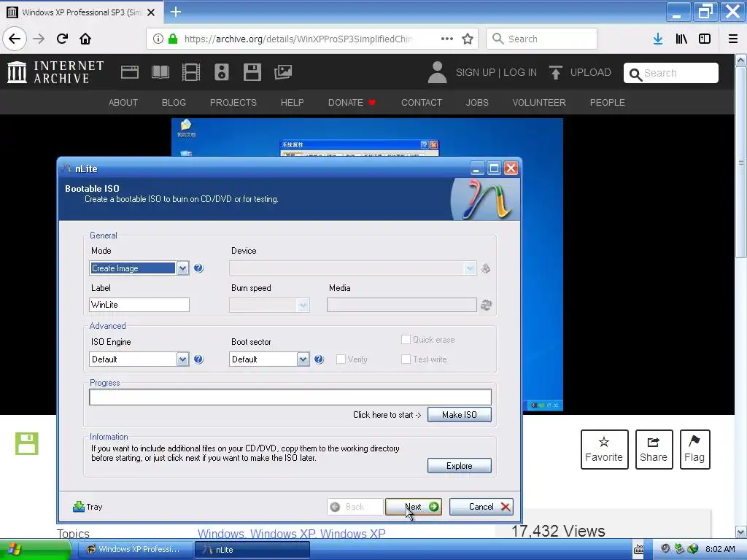747x560 pixels.
Task: Open PEOPLE menu item
Action: pyautogui.click(x=607, y=102)
